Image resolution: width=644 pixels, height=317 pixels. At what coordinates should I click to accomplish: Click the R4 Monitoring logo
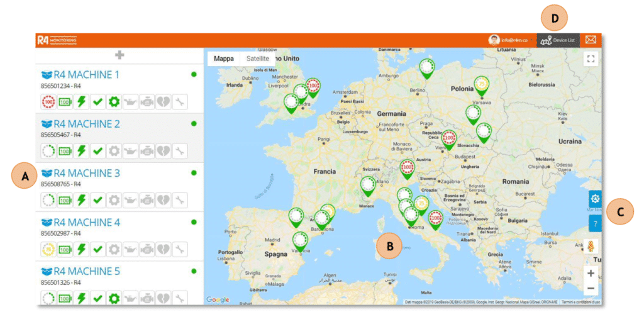tap(57, 40)
